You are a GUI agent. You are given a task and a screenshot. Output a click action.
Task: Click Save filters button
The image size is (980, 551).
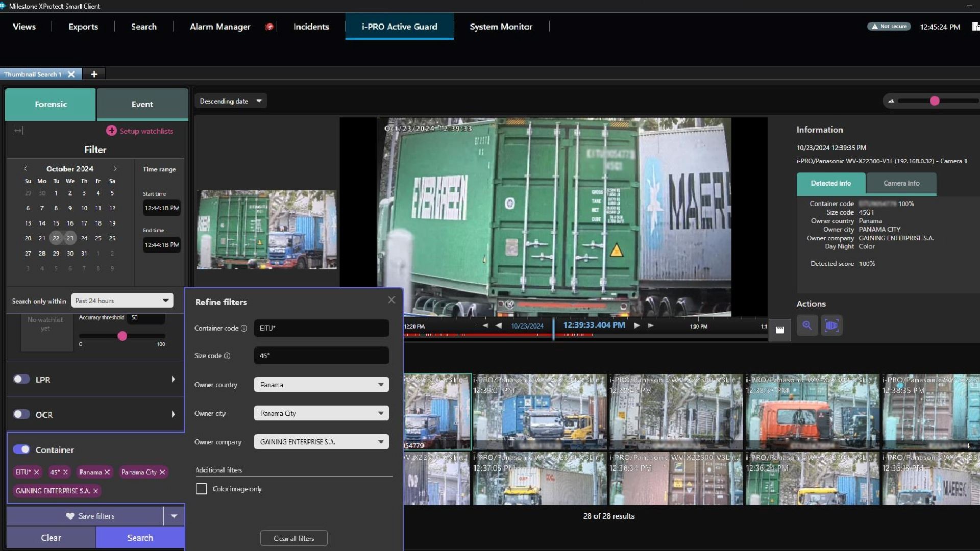point(85,516)
